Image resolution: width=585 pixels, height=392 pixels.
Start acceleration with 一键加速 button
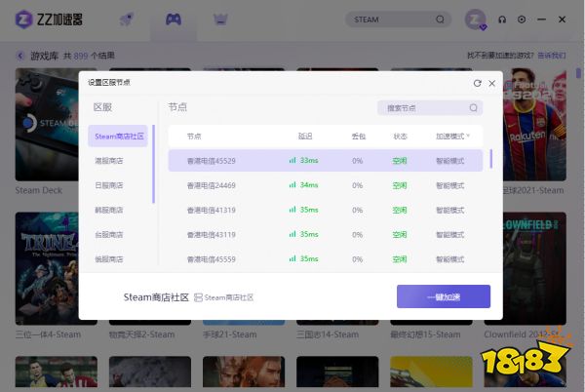[x=444, y=296]
